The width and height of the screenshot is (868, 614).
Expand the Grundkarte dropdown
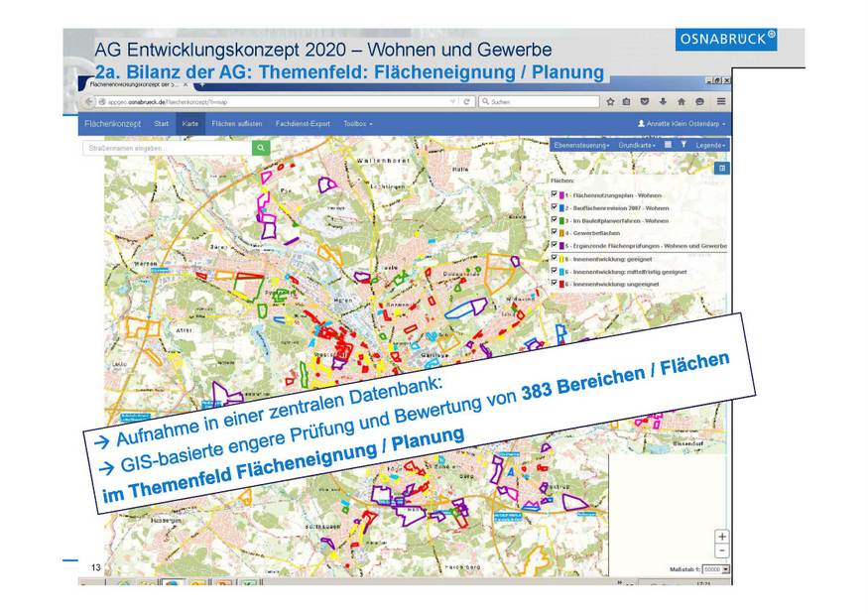pyautogui.click(x=638, y=145)
